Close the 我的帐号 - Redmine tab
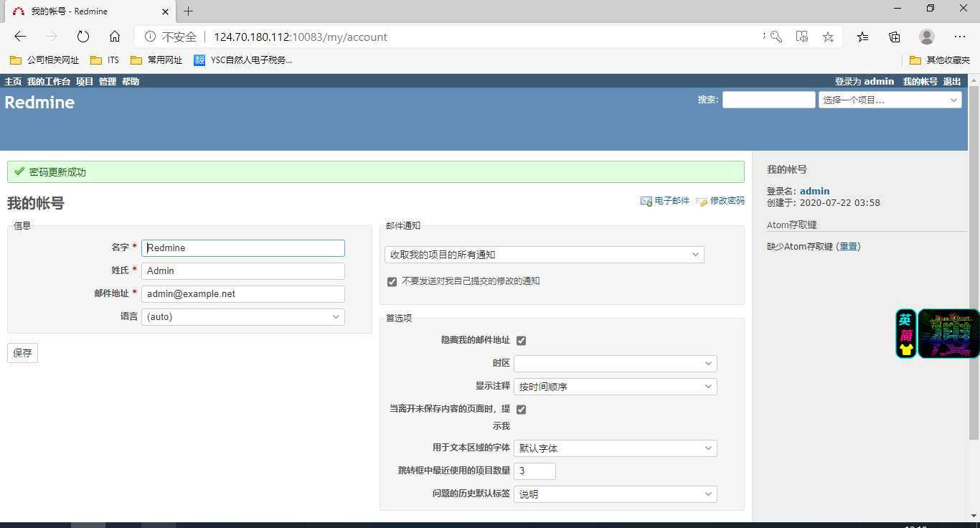Screen dimensions: 980x528 [x=166, y=11]
